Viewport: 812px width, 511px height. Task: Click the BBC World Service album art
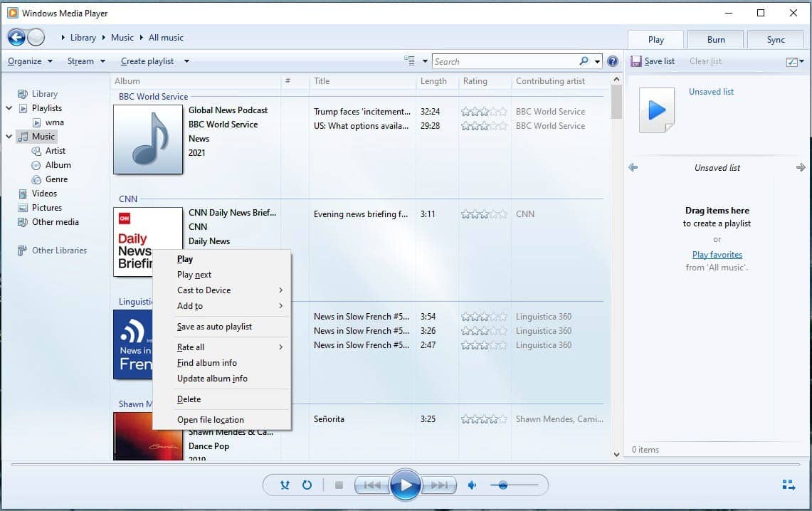147,139
